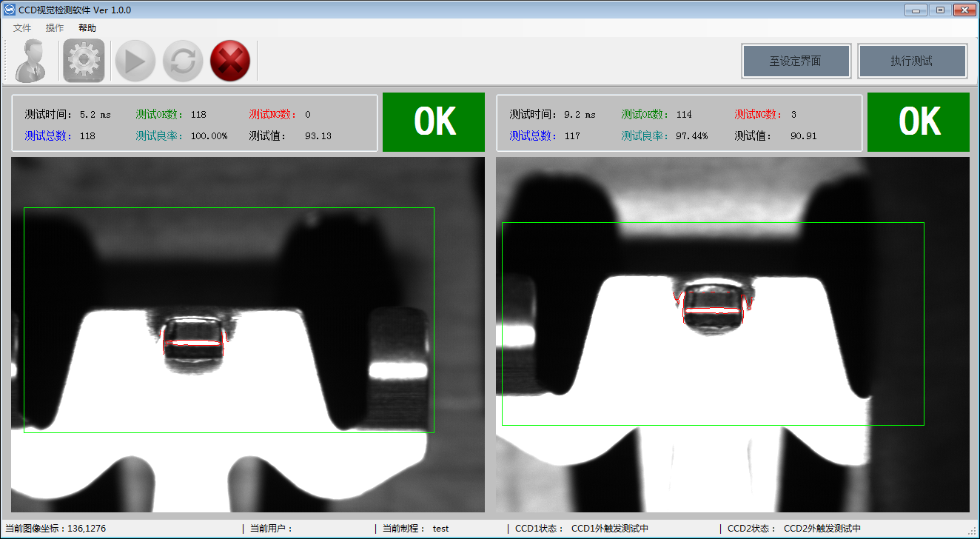This screenshot has height=539, width=980.
Task: Select the right CCD2 camera image
Action: click(732, 334)
